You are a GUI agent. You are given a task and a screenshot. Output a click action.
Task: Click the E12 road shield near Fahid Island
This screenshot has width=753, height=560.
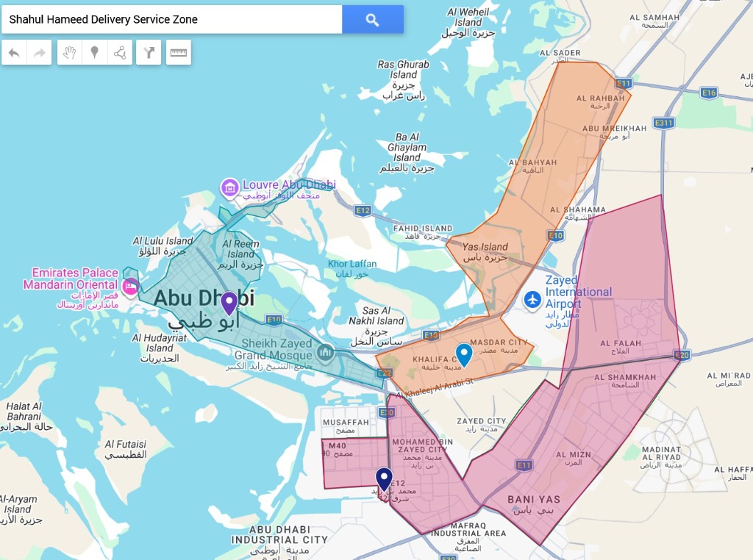[363, 210]
